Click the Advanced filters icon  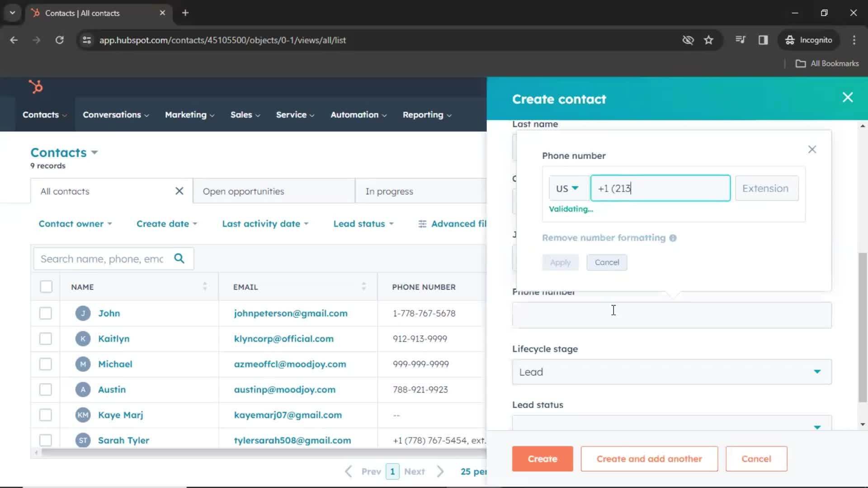422,224
